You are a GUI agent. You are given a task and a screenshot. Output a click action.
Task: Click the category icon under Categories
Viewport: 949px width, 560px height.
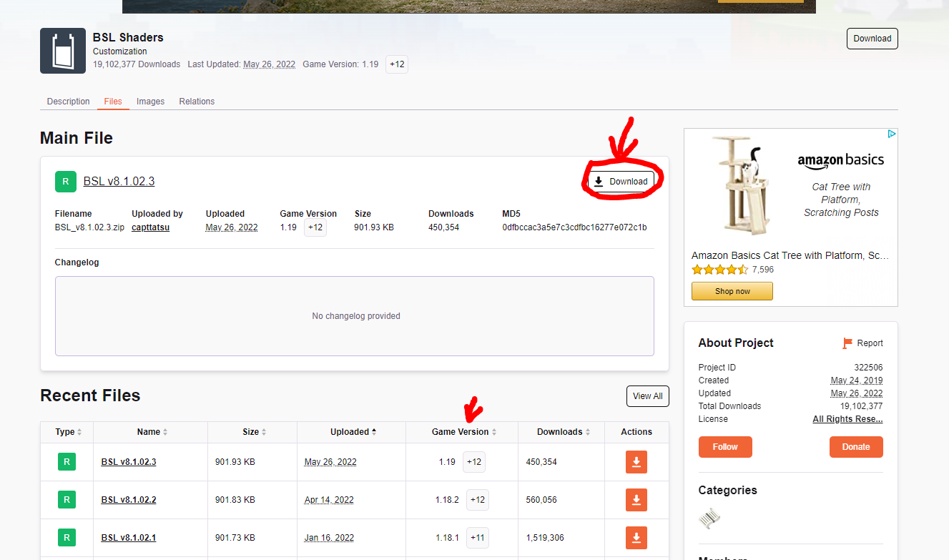pos(709,519)
